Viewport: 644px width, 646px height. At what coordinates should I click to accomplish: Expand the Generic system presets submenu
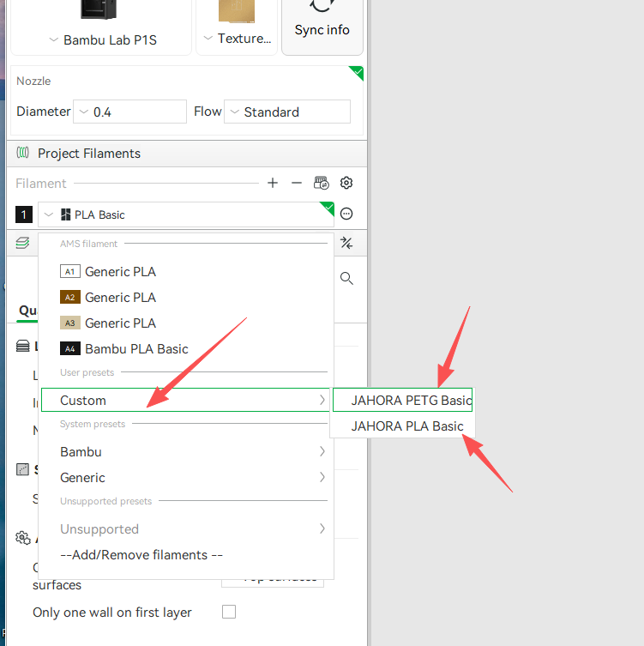pos(186,477)
